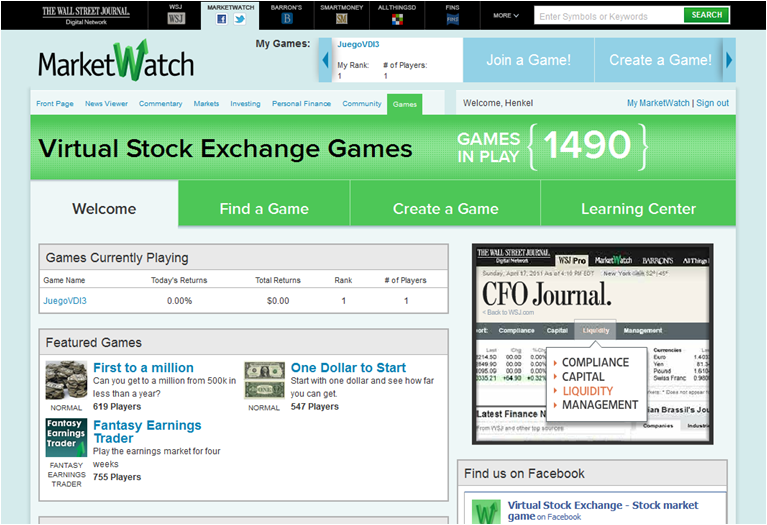Image resolution: width=767 pixels, height=525 pixels.
Task: Click the $0.00 total returns value
Action: pyautogui.click(x=278, y=301)
